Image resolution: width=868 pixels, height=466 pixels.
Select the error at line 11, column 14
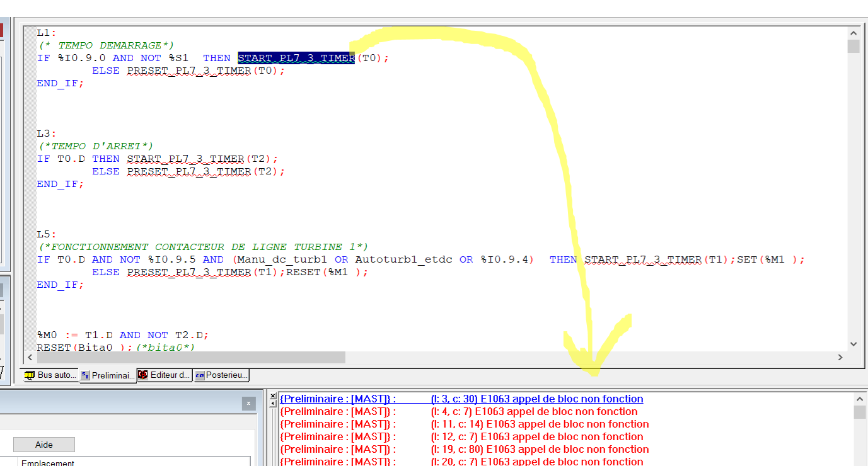[x=464, y=424]
